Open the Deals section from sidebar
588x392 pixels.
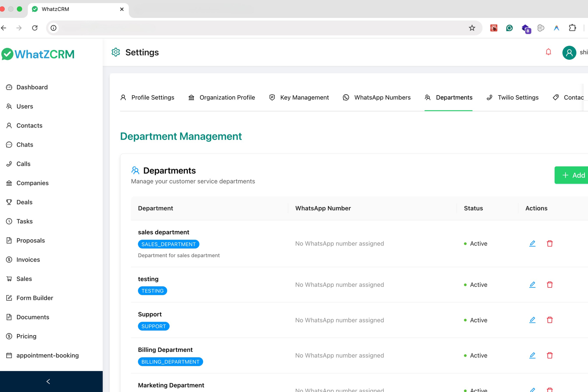tap(24, 202)
